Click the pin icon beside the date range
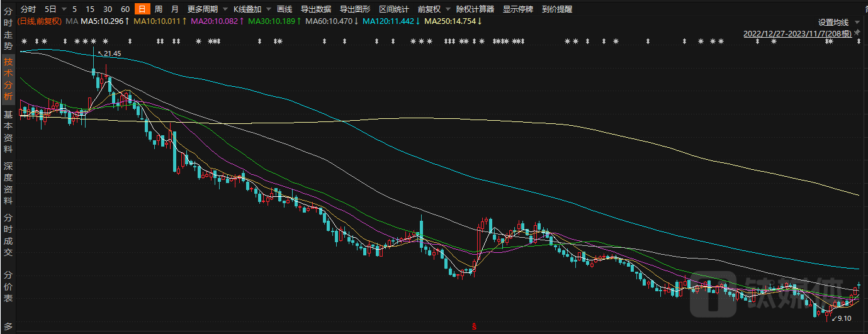 859,33
